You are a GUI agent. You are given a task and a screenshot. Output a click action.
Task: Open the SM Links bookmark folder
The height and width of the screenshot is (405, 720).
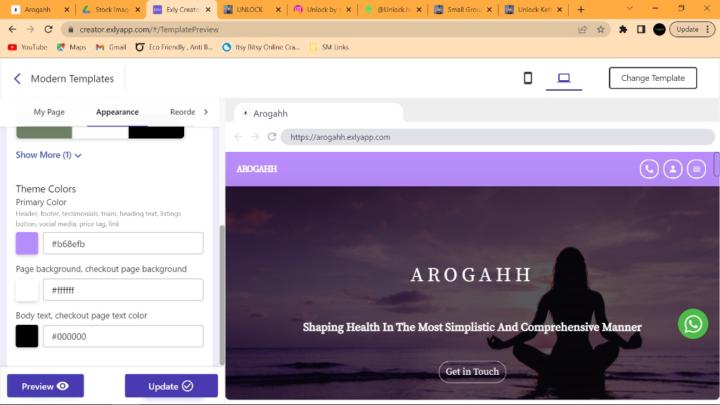click(x=329, y=47)
